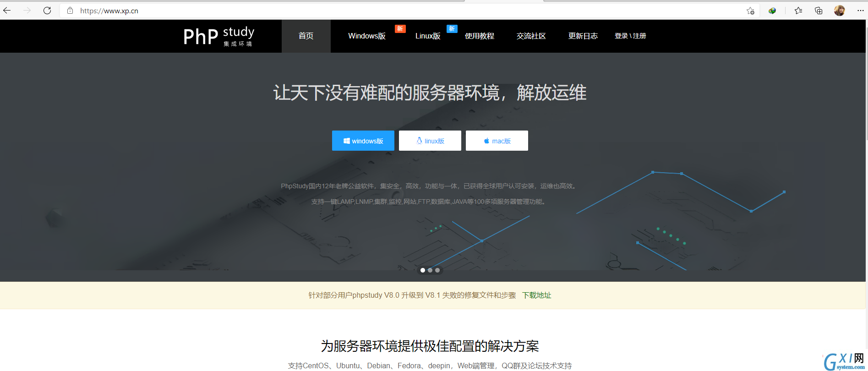
Task: Click the text starting 支持一键LAMP,LNMP
Action: click(x=430, y=202)
